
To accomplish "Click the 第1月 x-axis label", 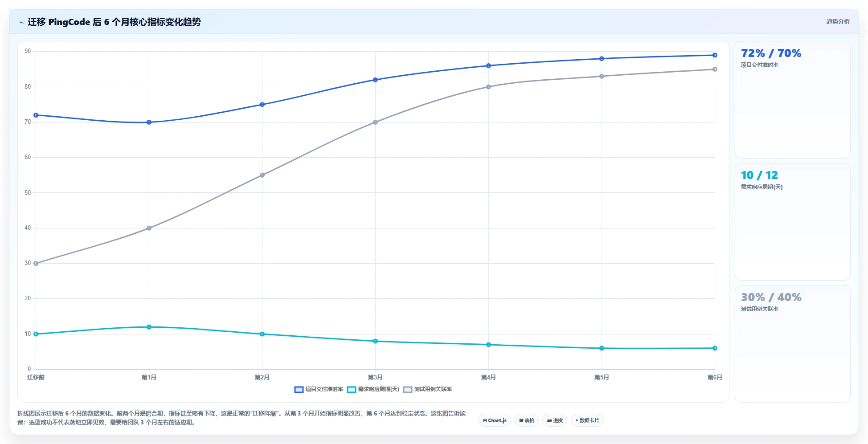I will 149,378.
